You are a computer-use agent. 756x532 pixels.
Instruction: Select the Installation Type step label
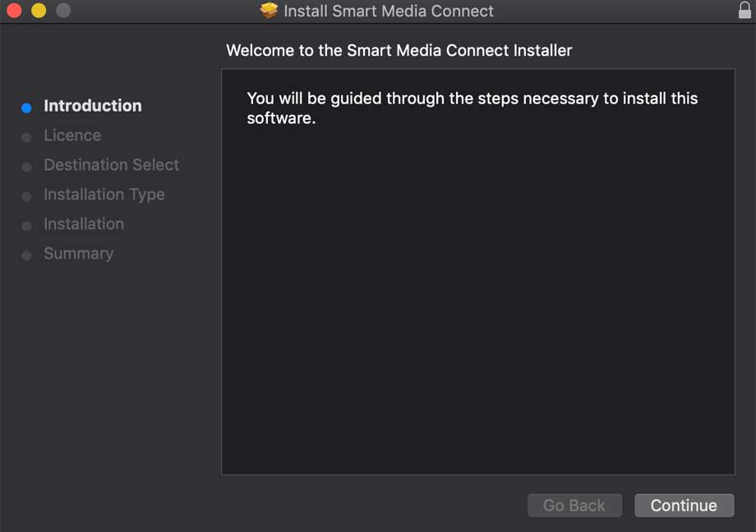point(104,195)
